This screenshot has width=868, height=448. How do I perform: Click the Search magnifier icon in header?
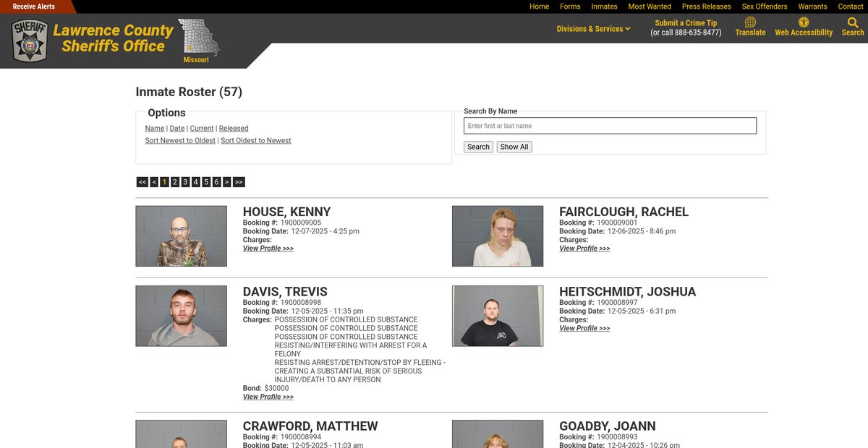(853, 22)
